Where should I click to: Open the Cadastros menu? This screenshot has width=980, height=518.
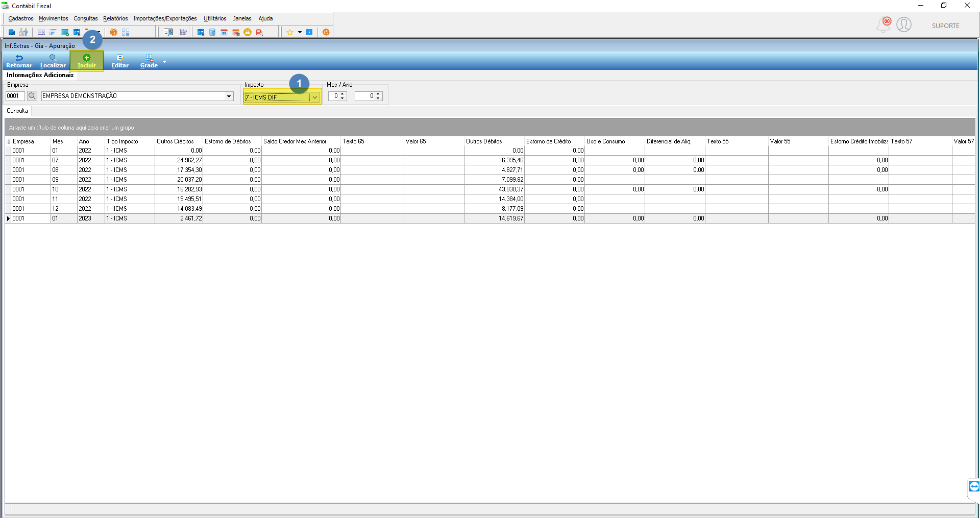(x=21, y=18)
